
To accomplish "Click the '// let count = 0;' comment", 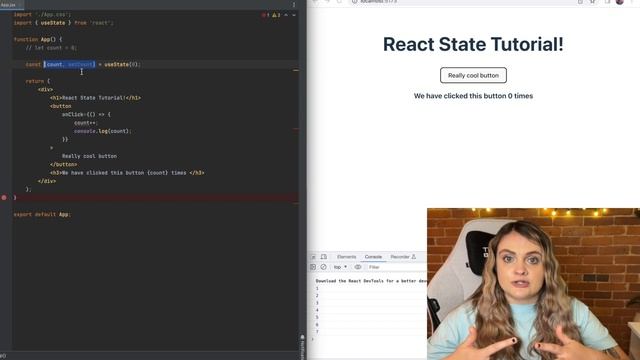I will (51, 48).
